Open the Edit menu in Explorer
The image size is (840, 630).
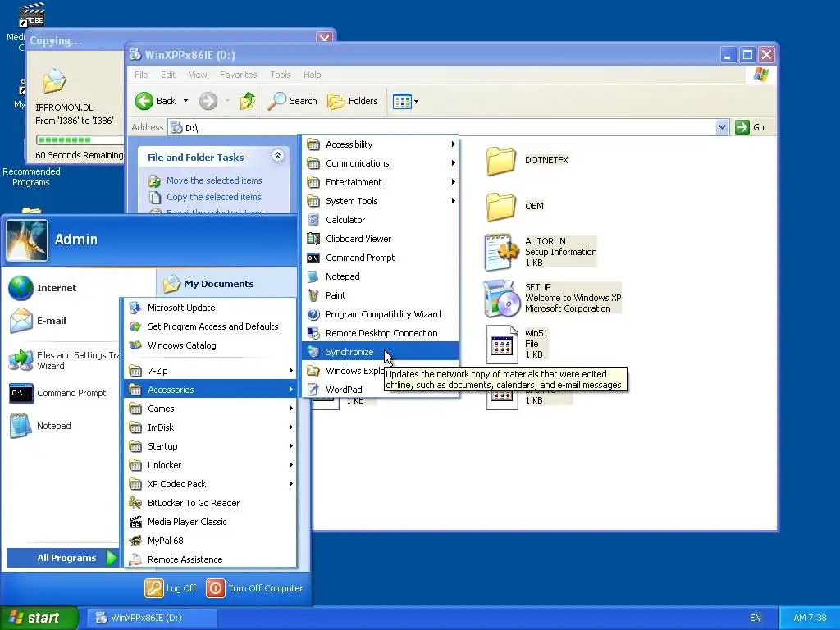pyautogui.click(x=168, y=75)
